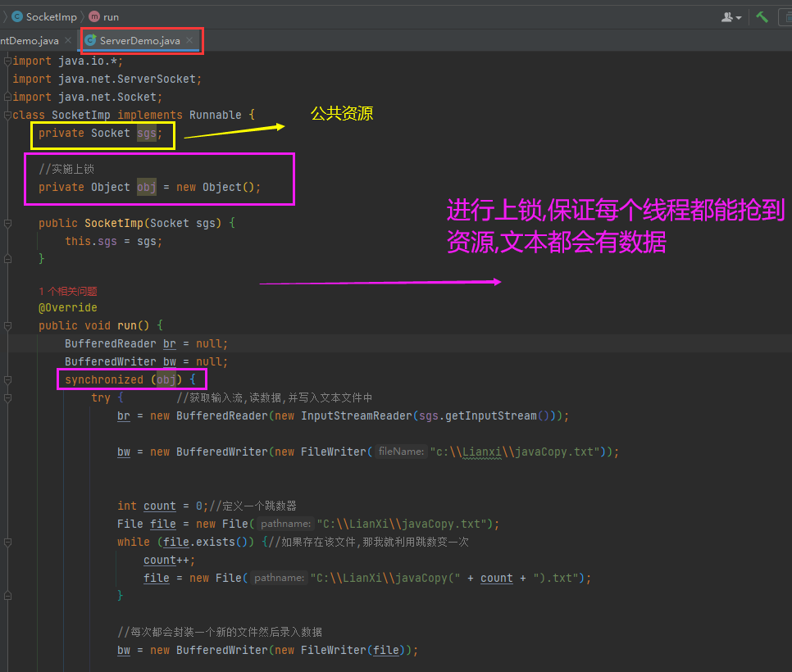Select the run breadcrumb label

[x=112, y=17]
